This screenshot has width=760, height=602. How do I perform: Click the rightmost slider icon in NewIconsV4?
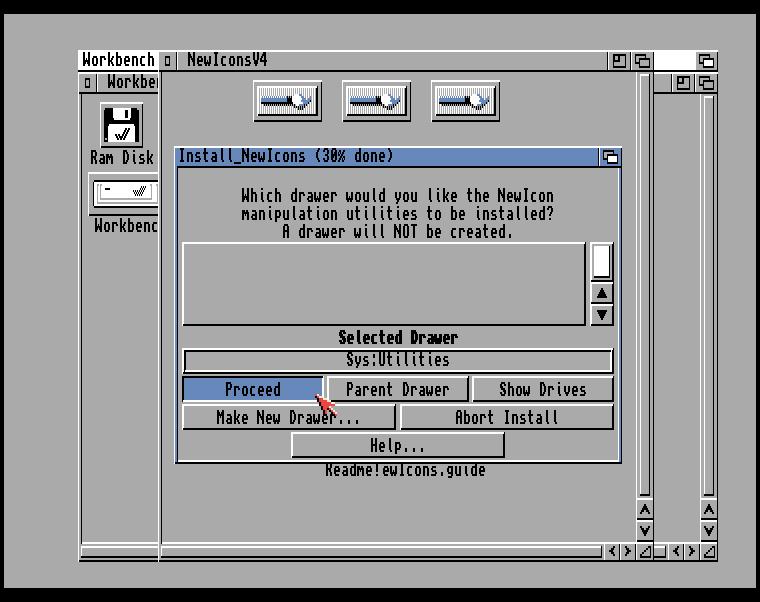click(465, 101)
